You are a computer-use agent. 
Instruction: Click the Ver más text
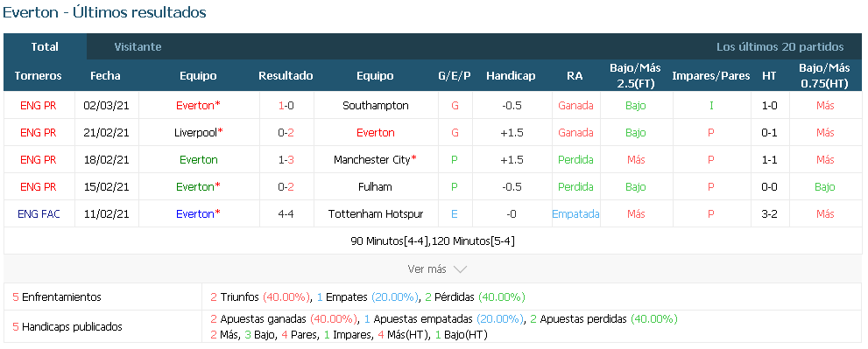tap(427, 269)
